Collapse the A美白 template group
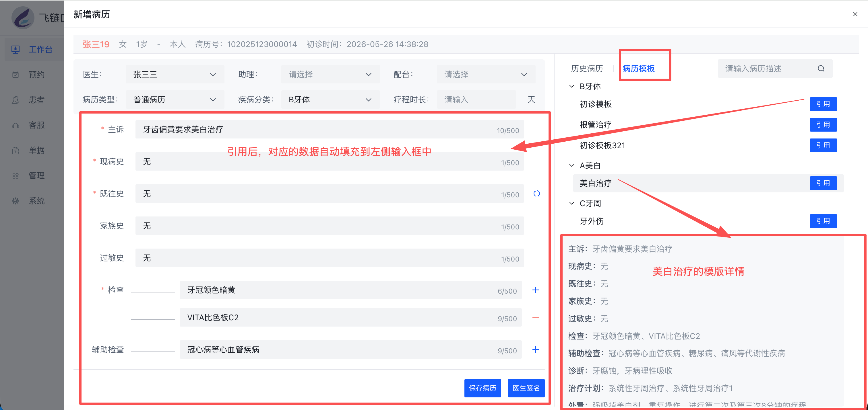The width and height of the screenshot is (868, 410). pos(571,166)
